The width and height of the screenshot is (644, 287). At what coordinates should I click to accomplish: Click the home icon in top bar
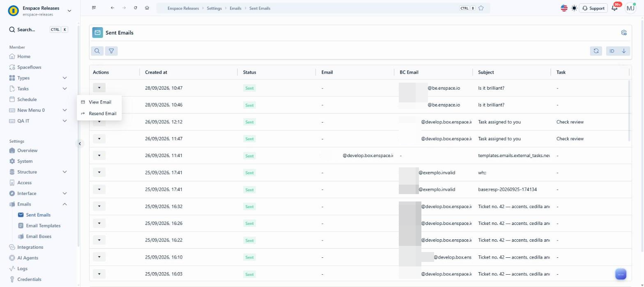(x=147, y=8)
